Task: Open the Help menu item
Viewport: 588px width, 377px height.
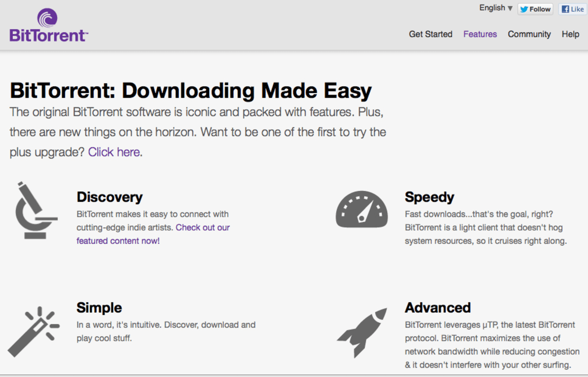Action: tap(570, 34)
